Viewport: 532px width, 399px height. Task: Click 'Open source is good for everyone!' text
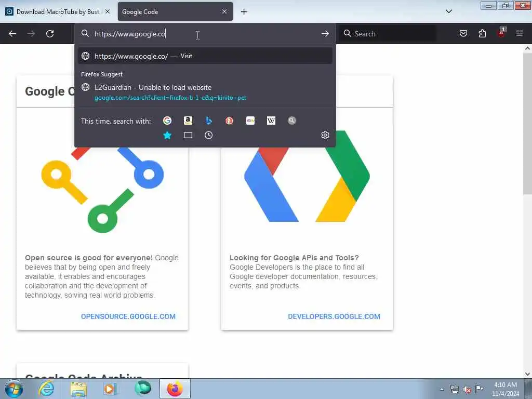[89, 258]
